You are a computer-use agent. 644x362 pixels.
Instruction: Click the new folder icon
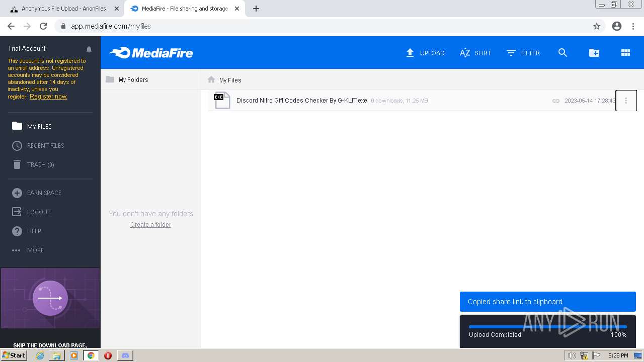pos(594,53)
